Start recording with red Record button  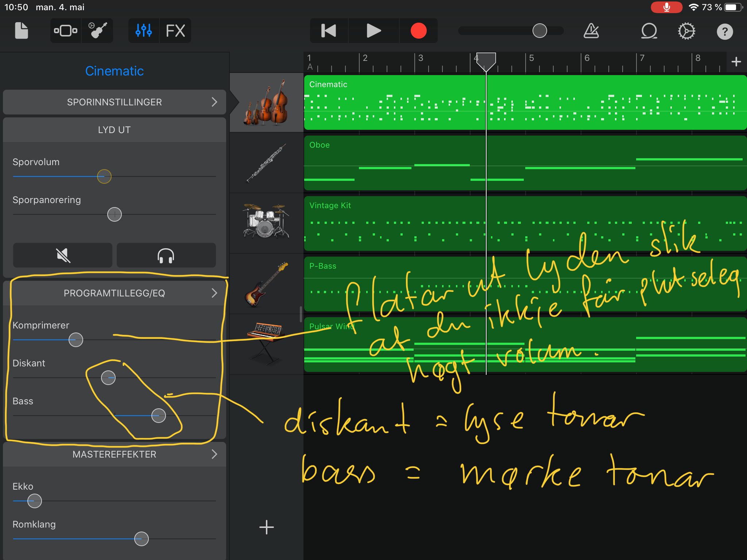(x=418, y=31)
